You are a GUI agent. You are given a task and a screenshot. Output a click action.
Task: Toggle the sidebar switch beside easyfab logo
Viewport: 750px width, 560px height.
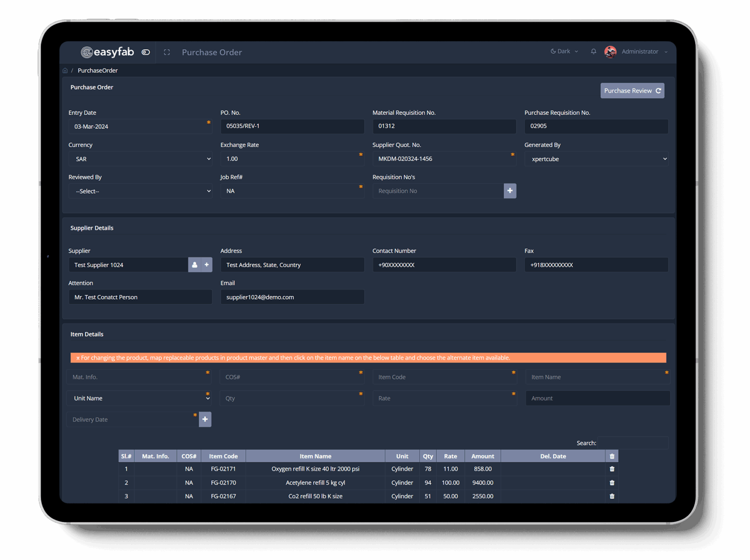pyautogui.click(x=146, y=52)
